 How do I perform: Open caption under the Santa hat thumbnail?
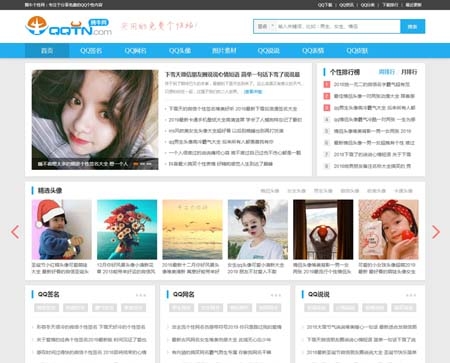coord(60,268)
